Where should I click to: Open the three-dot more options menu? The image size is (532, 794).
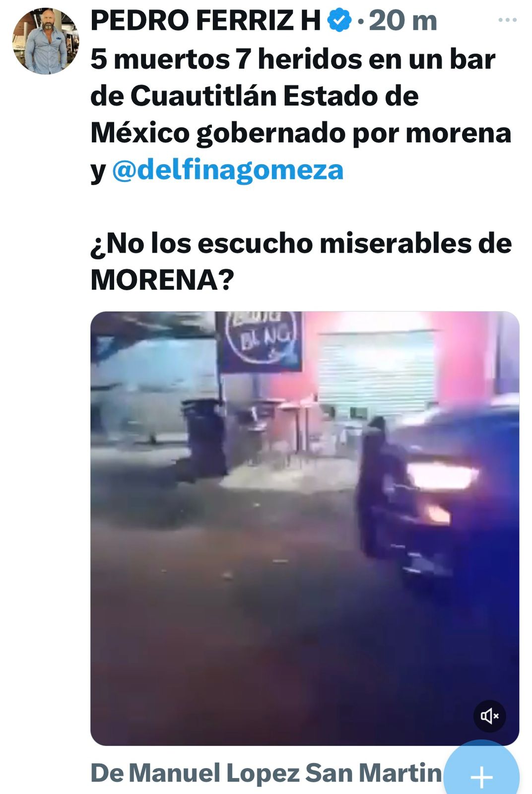point(507,20)
